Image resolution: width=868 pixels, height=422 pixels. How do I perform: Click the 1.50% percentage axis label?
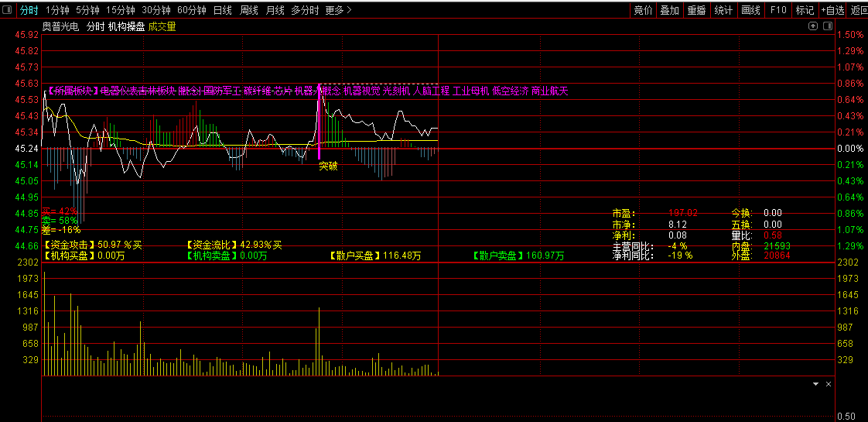point(850,34)
